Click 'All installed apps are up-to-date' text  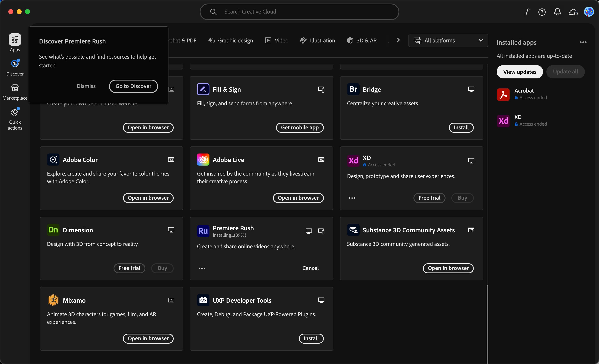coord(534,56)
